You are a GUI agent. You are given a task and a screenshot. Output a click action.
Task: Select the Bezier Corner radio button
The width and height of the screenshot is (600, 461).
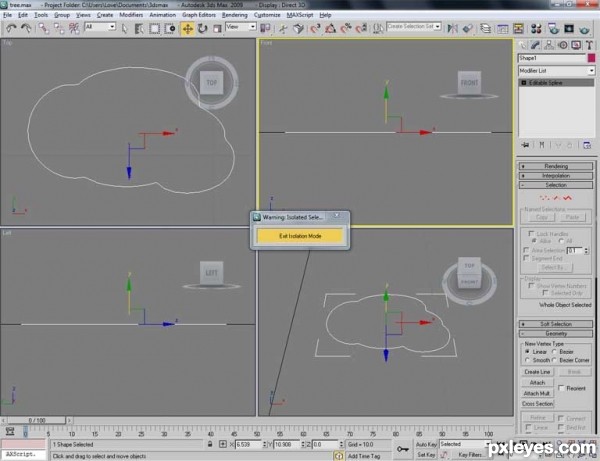pyautogui.click(x=554, y=360)
